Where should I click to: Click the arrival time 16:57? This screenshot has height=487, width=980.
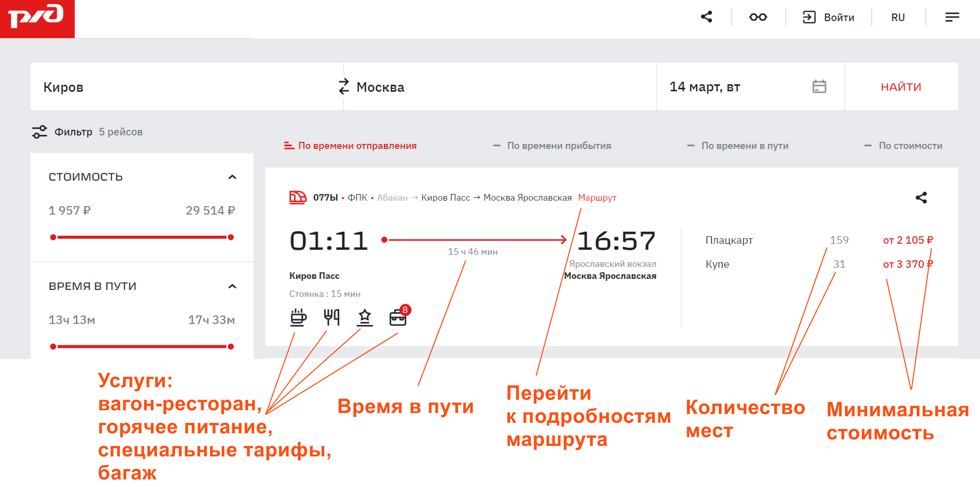coord(616,241)
